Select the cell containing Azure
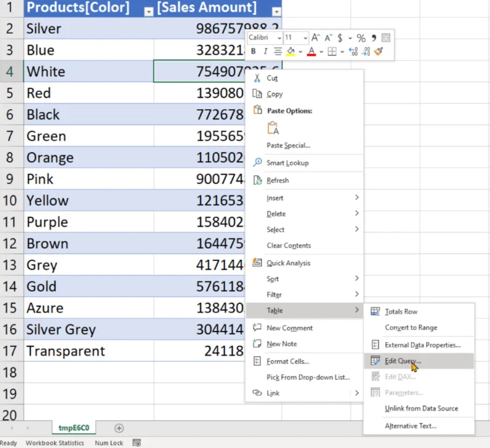490x448 pixels. coord(89,308)
